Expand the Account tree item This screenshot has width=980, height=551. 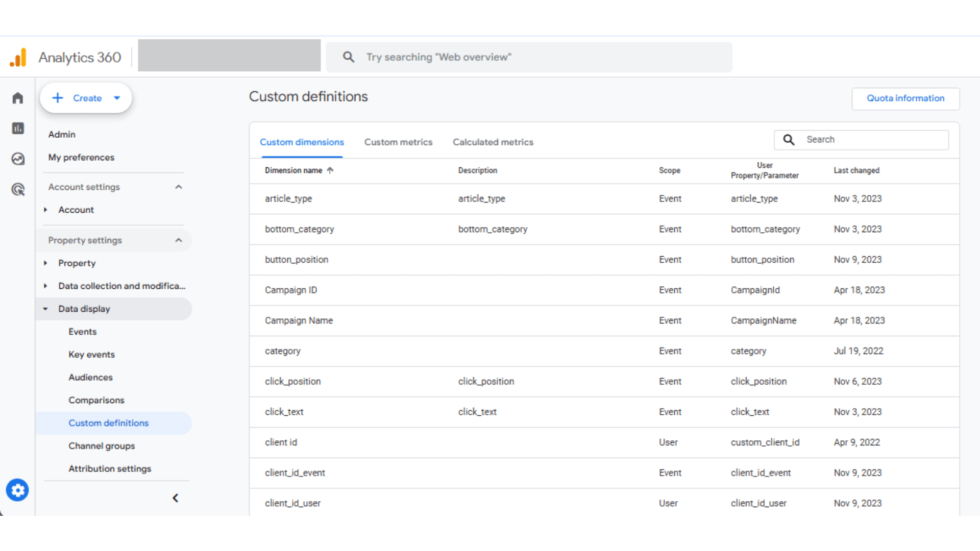pyautogui.click(x=45, y=210)
